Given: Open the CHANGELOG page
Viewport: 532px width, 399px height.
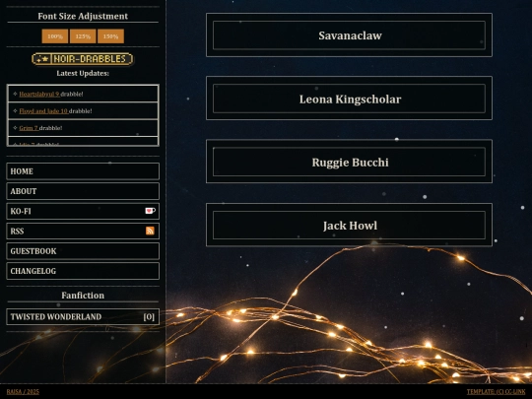Looking at the screenshot, I should click(x=83, y=271).
